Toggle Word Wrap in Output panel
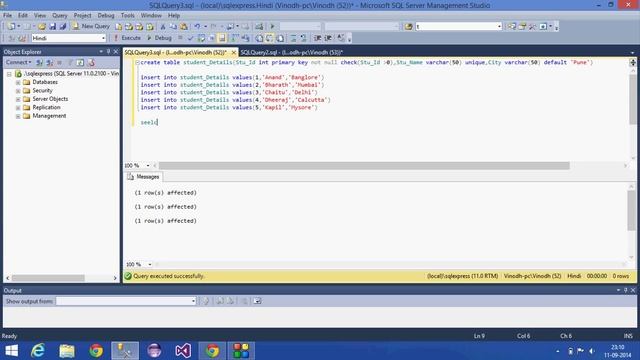Viewport: 640px width, 360px height. pyautogui.click(x=257, y=301)
